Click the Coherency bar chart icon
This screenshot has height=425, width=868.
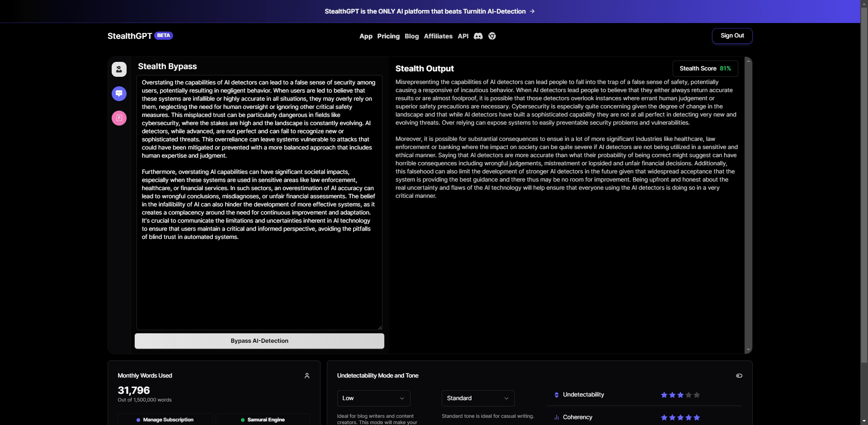click(557, 417)
